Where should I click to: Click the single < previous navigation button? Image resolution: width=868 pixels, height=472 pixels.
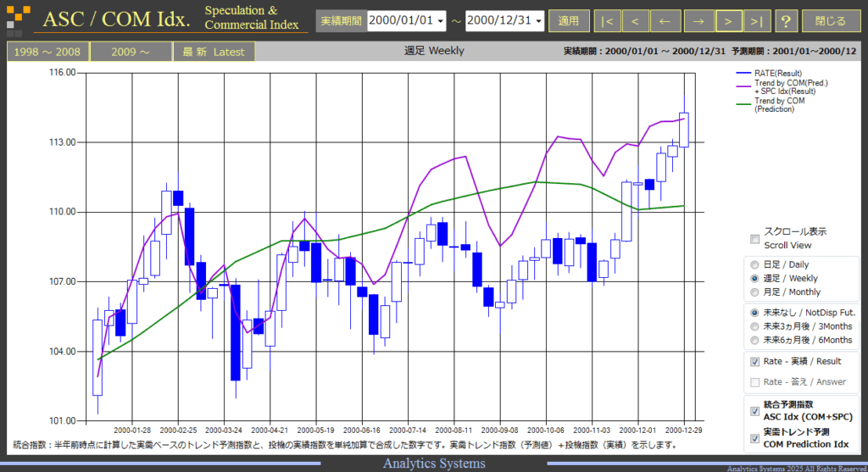[636, 21]
